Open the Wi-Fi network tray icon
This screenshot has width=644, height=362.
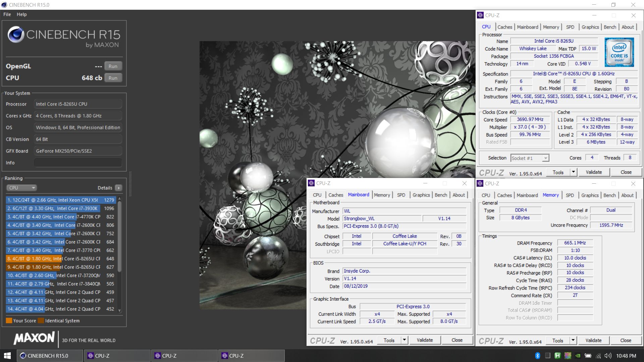click(x=598, y=356)
